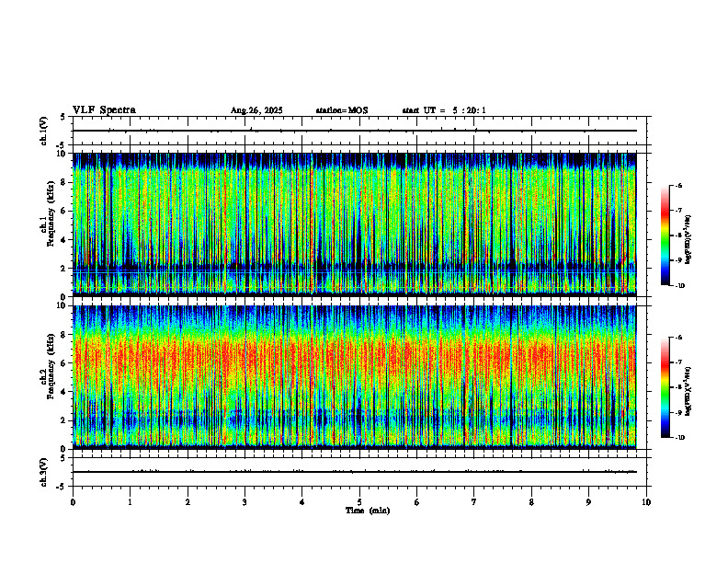This screenshot has width=728, height=563.
Task: Click the ch.1 voltage waveform strip
Action: pyautogui.click(x=359, y=131)
